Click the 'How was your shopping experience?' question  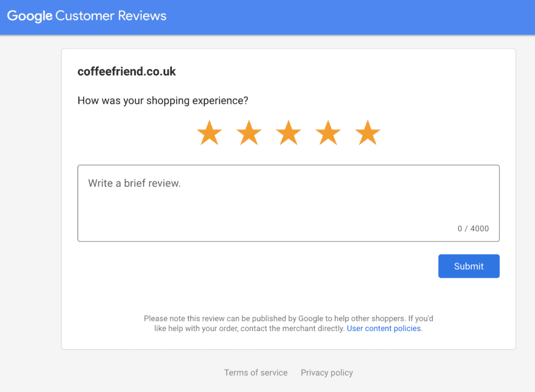[162, 100]
